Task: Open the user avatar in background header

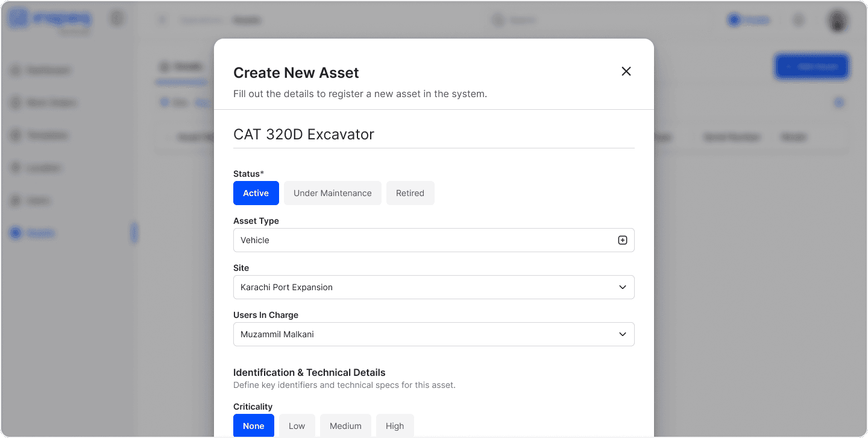Action: pos(838,21)
